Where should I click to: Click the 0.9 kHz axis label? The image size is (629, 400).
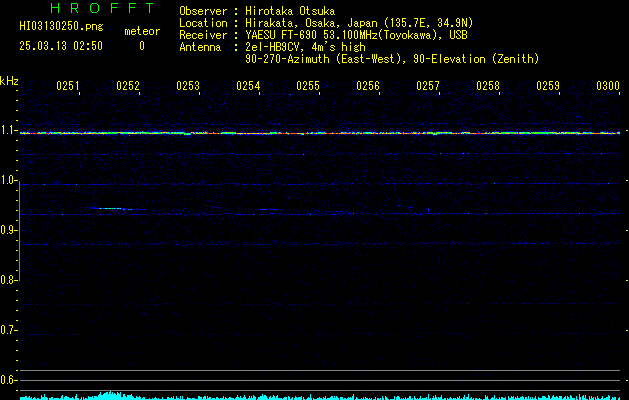point(8,230)
